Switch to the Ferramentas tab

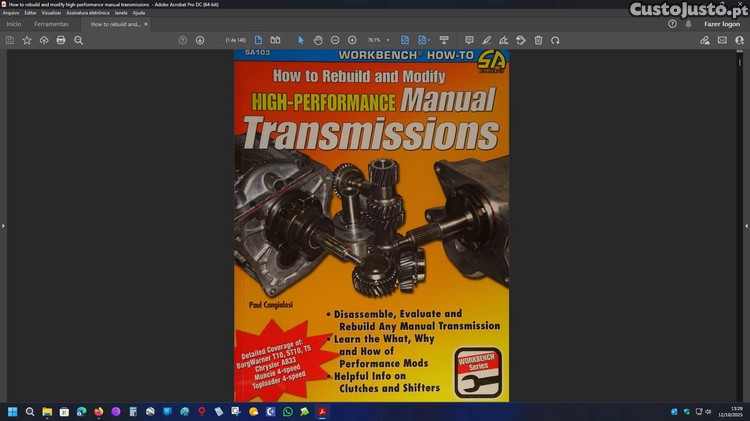click(51, 23)
